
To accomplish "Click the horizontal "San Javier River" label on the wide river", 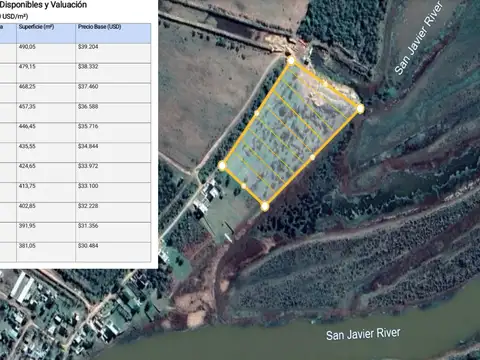I will pos(363,334).
